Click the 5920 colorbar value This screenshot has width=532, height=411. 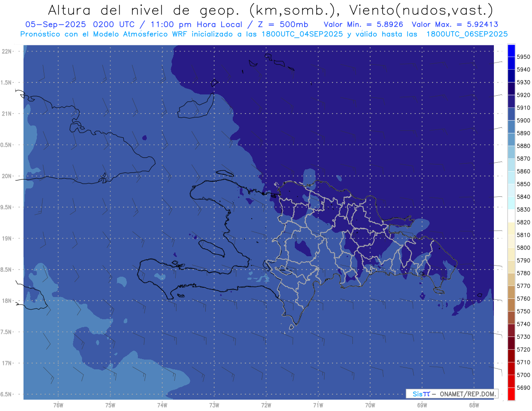(523, 95)
